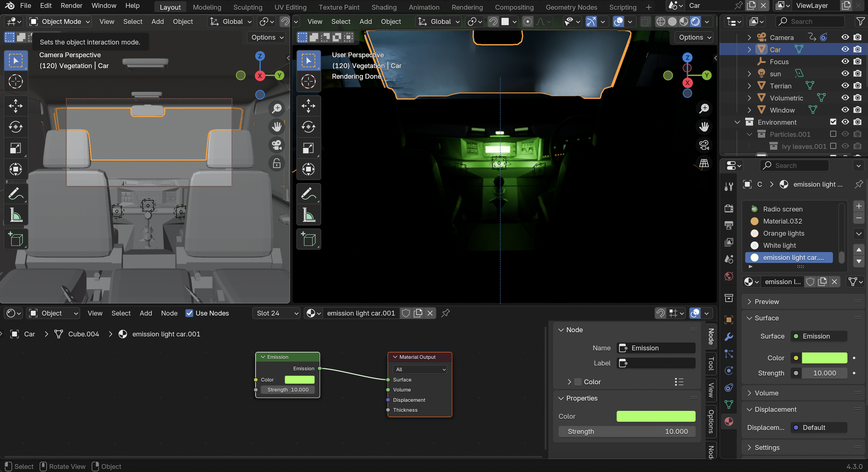The image size is (868, 472).
Task: Hide the Volumetric object in viewport
Action: (845, 98)
